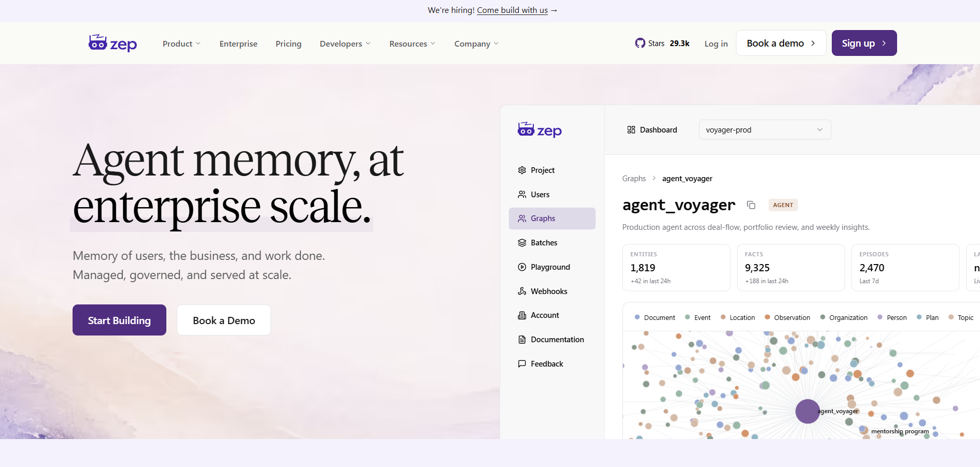Click the Event legend color dot
The height and width of the screenshot is (467, 980).
(x=688, y=317)
